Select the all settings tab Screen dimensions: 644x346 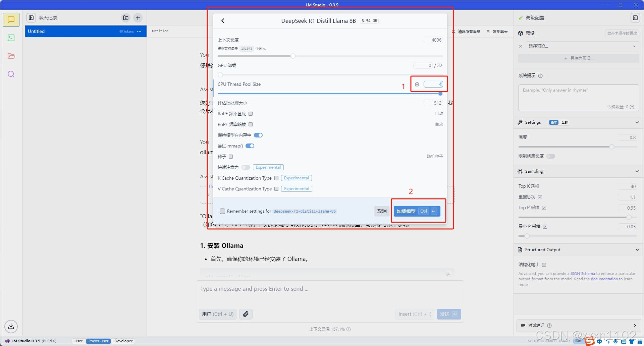point(565,122)
